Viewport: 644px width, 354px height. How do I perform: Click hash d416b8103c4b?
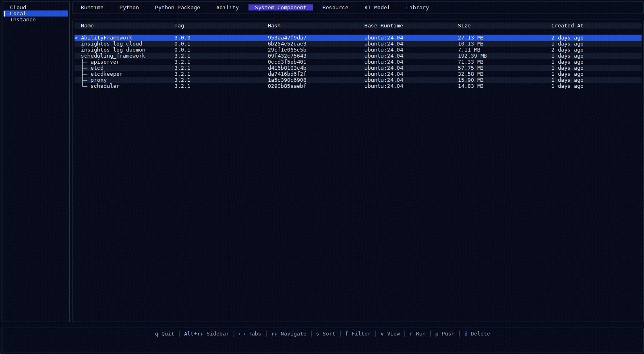pos(287,68)
